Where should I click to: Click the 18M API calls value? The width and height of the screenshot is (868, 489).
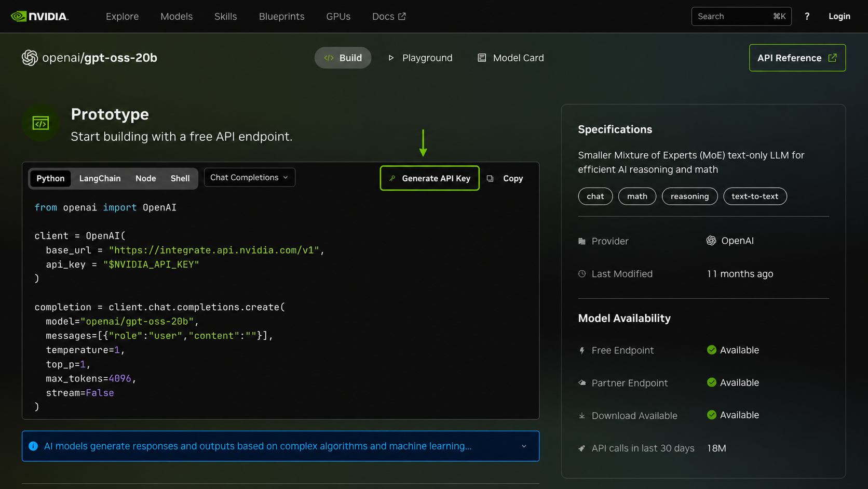click(716, 448)
